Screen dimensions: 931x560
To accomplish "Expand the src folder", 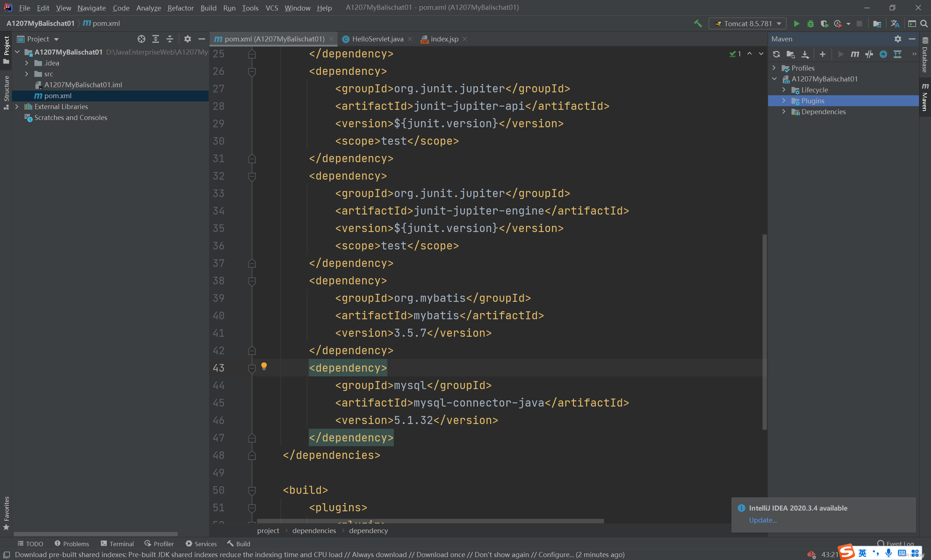I will (x=27, y=74).
